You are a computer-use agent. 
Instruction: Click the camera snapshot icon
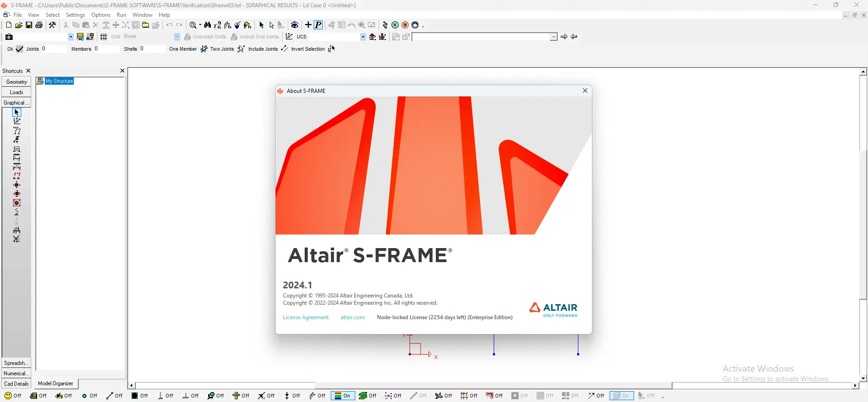[x=9, y=37]
